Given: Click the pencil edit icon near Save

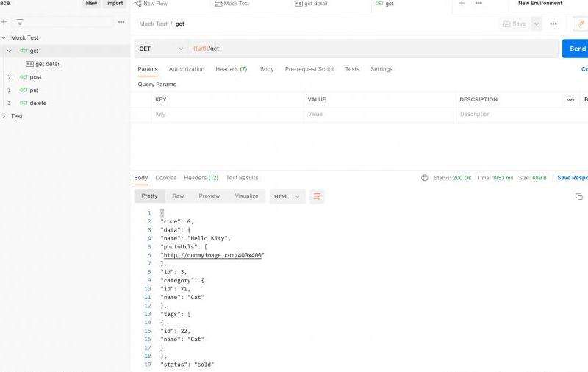Looking at the screenshot, I should point(580,24).
